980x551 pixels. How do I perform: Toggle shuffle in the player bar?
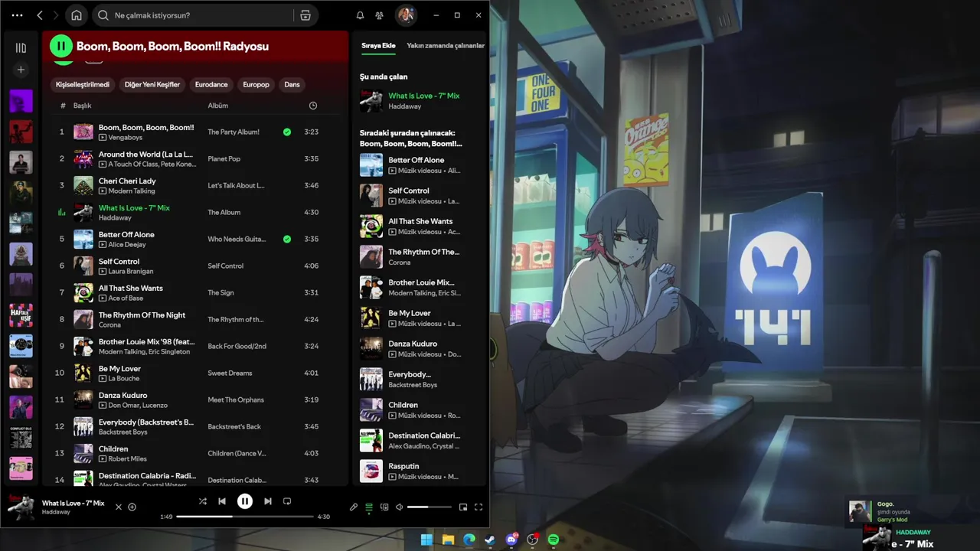pyautogui.click(x=203, y=501)
